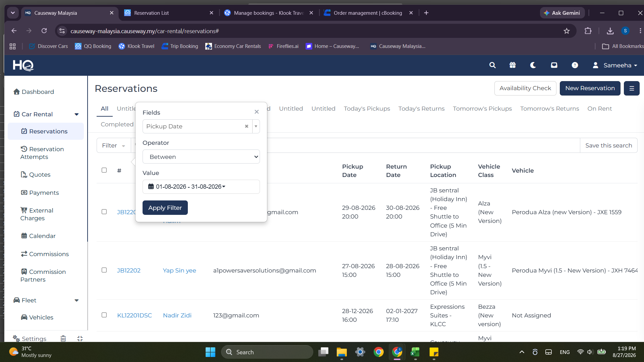Click the collapse sidebar arrows icon
This screenshot has width=644, height=362.
(x=80, y=339)
